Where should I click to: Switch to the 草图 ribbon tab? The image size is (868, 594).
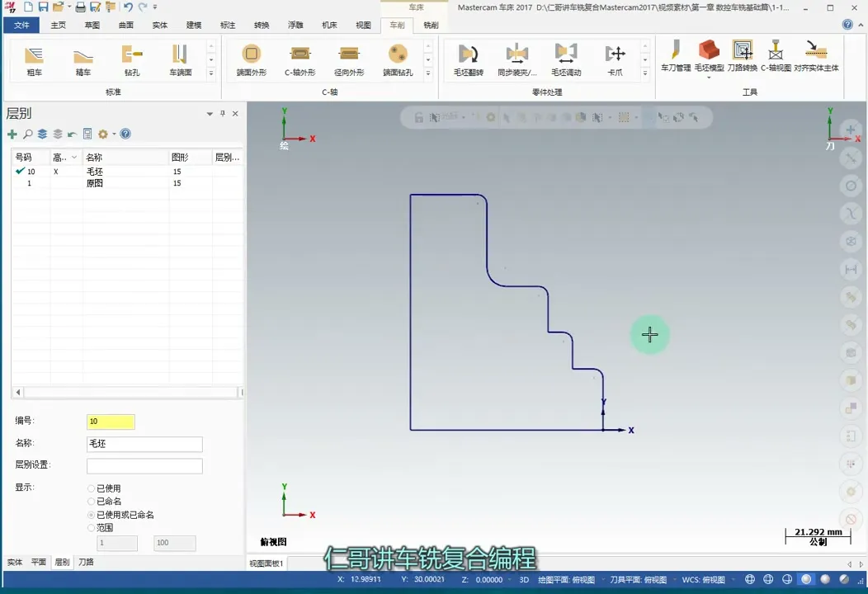click(92, 26)
